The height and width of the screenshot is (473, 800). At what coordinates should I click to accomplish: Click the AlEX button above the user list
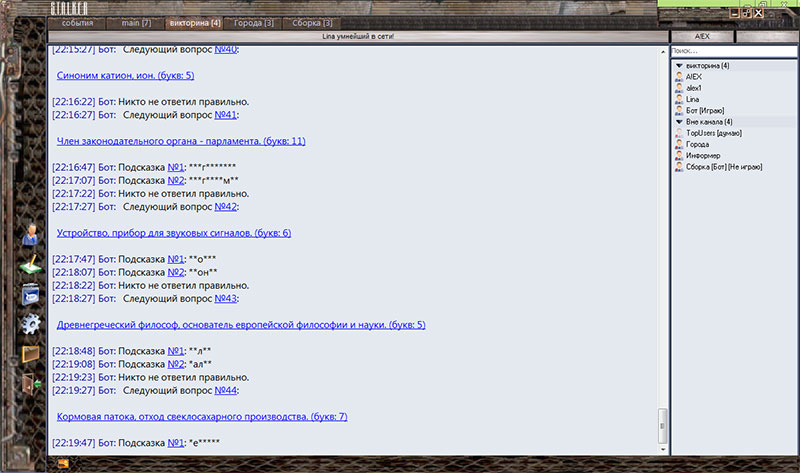point(702,35)
